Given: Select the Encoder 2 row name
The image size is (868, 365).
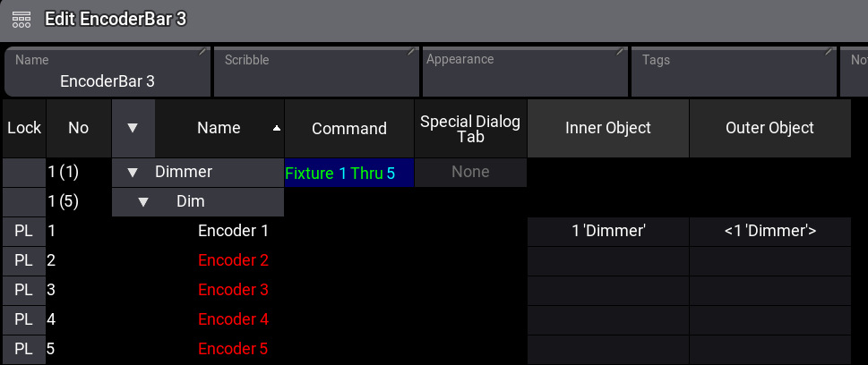Looking at the screenshot, I should [233, 260].
